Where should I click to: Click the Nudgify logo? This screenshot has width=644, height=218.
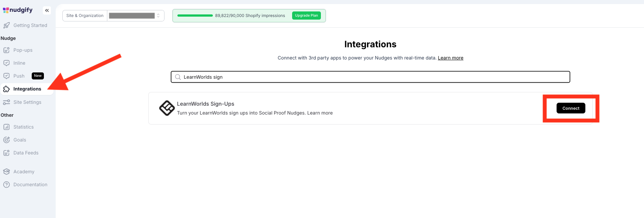point(18,10)
